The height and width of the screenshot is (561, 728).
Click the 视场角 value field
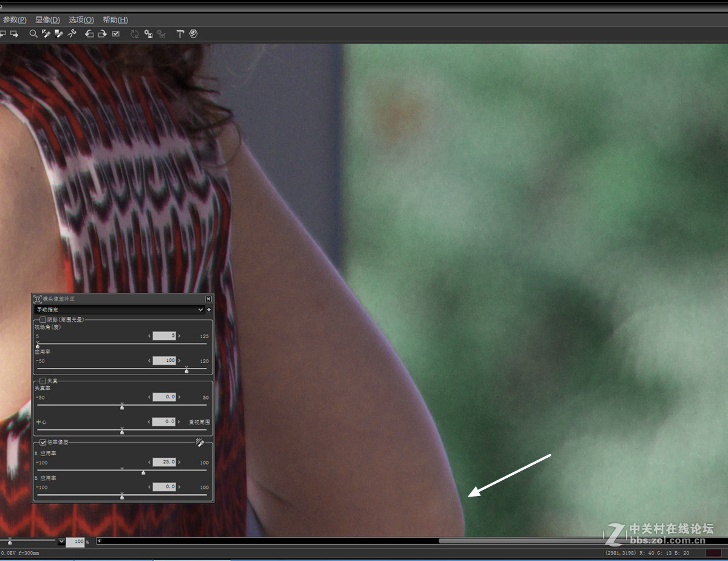pos(164,336)
